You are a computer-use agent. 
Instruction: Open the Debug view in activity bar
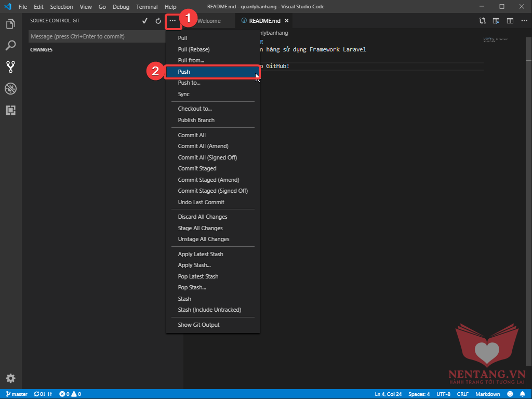10,88
